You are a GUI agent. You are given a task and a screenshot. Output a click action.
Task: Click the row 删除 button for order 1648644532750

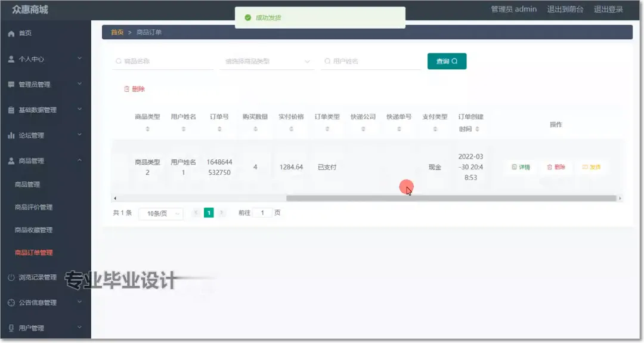point(556,167)
